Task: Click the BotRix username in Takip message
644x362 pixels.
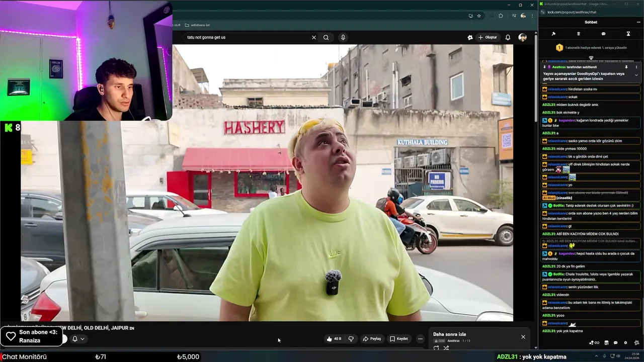Action: pos(559,205)
